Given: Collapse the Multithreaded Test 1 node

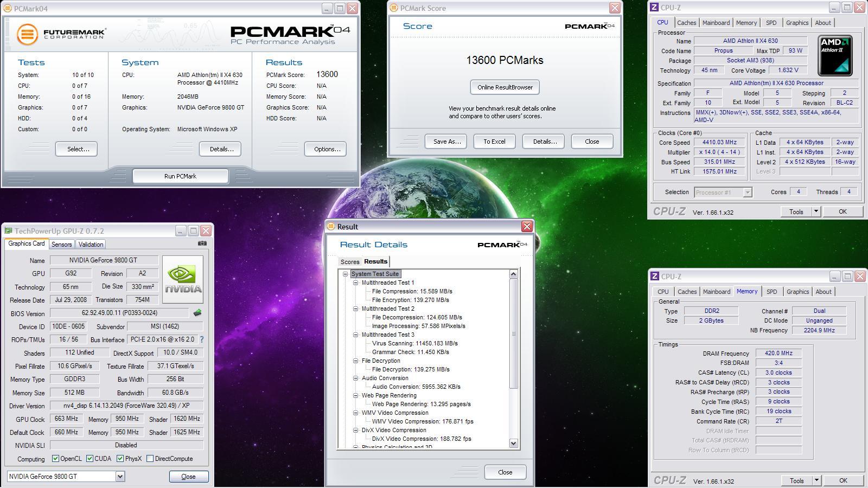Looking at the screenshot, I should [356, 282].
